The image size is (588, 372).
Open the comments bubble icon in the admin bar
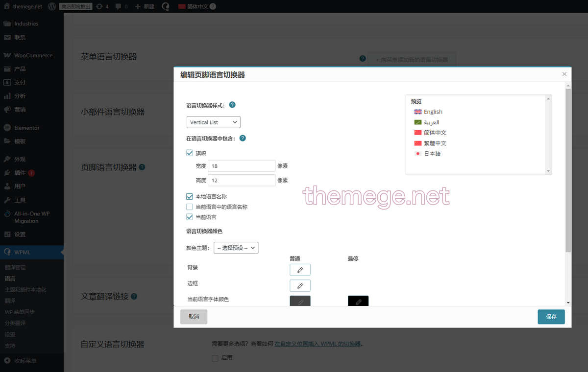tap(119, 6)
